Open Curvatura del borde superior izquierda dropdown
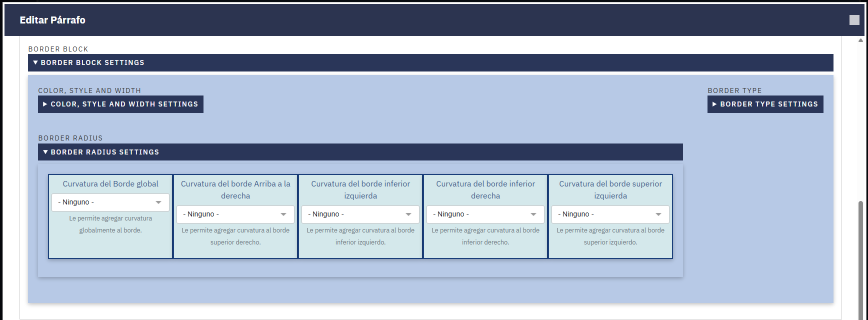This screenshot has height=320, width=868. 610,214
